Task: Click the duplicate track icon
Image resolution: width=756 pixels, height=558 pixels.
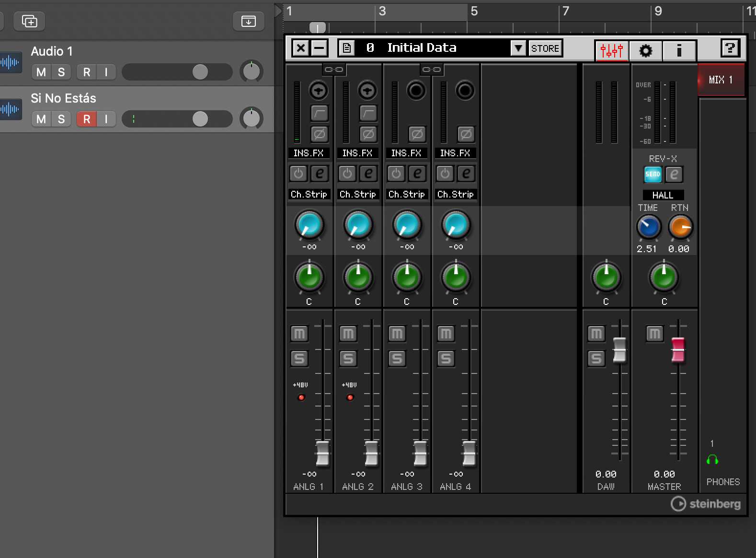Action: point(29,21)
